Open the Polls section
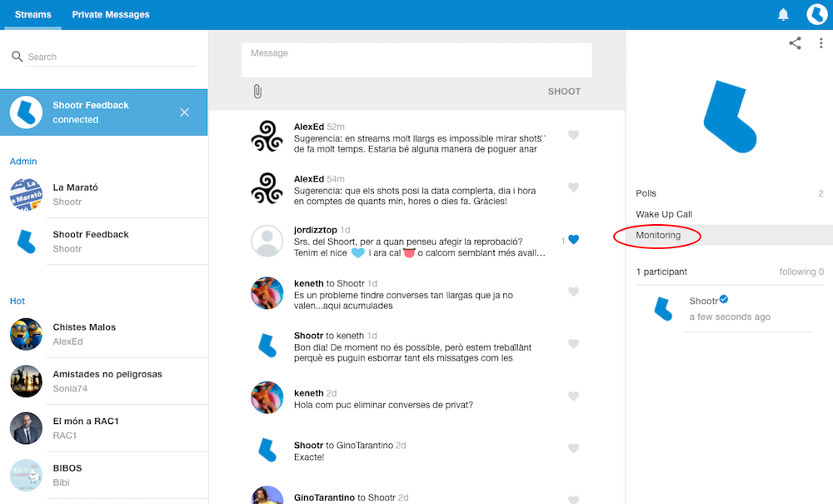The width and height of the screenshot is (833, 504). click(x=729, y=193)
